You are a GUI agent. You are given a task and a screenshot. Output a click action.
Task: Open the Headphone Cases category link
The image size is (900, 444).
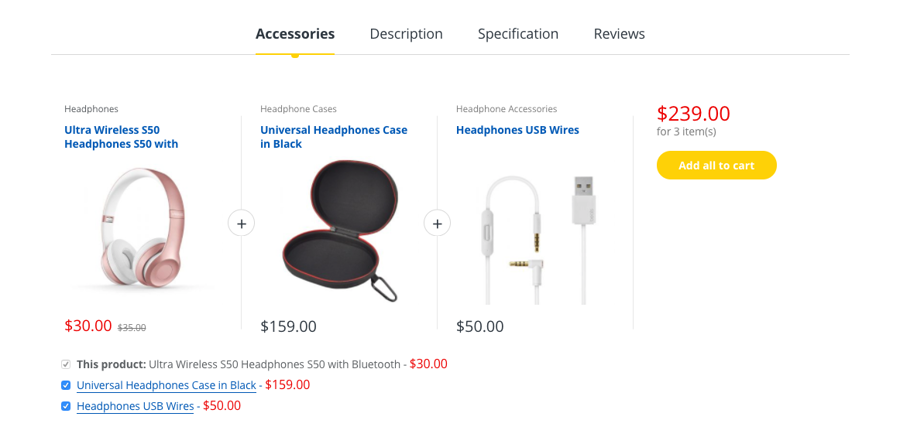coord(298,109)
